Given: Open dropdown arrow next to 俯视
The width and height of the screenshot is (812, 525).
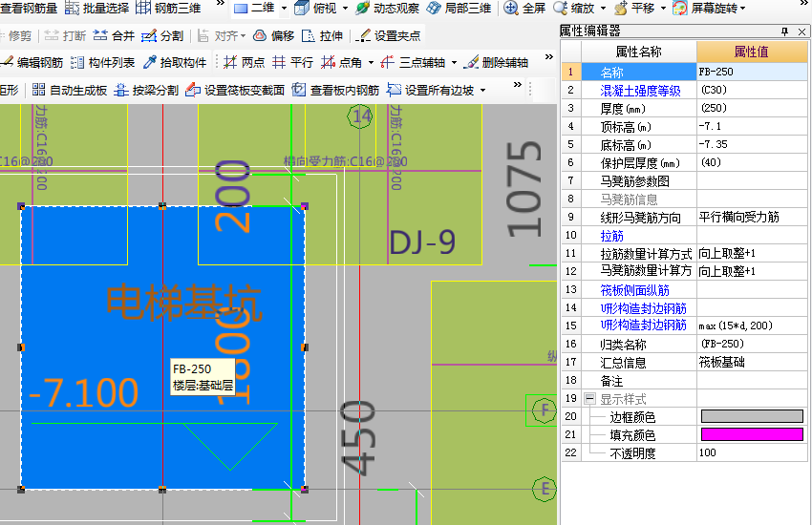Looking at the screenshot, I should pyautogui.click(x=346, y=9).
